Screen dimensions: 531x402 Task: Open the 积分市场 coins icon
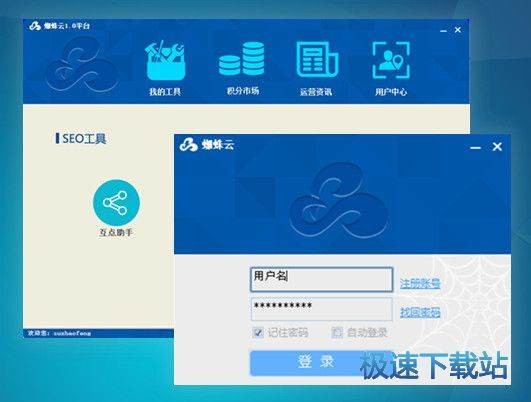[241, 59]
